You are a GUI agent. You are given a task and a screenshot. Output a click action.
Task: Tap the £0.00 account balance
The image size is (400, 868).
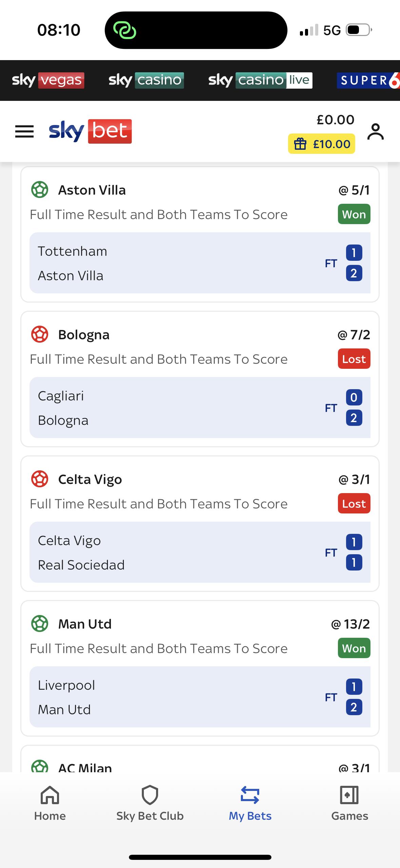point(335,120)
